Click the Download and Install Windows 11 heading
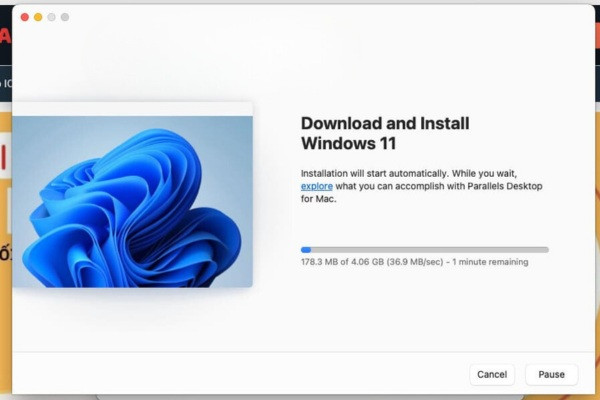 coord(385,133)
